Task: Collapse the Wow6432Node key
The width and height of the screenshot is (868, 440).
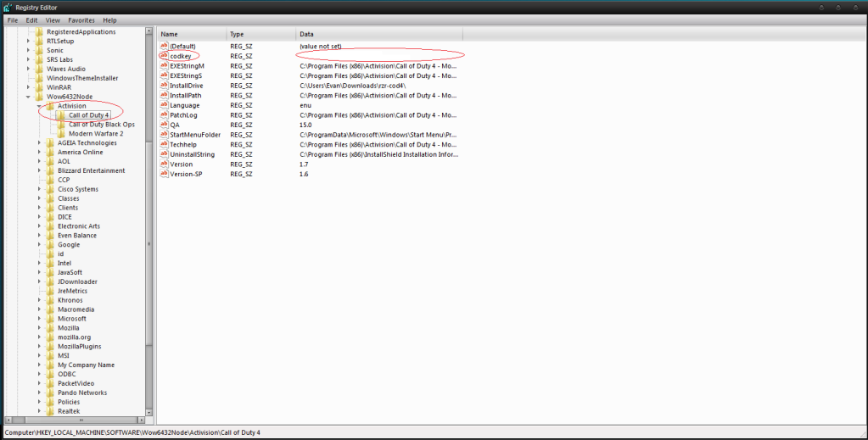Action: 28,97
